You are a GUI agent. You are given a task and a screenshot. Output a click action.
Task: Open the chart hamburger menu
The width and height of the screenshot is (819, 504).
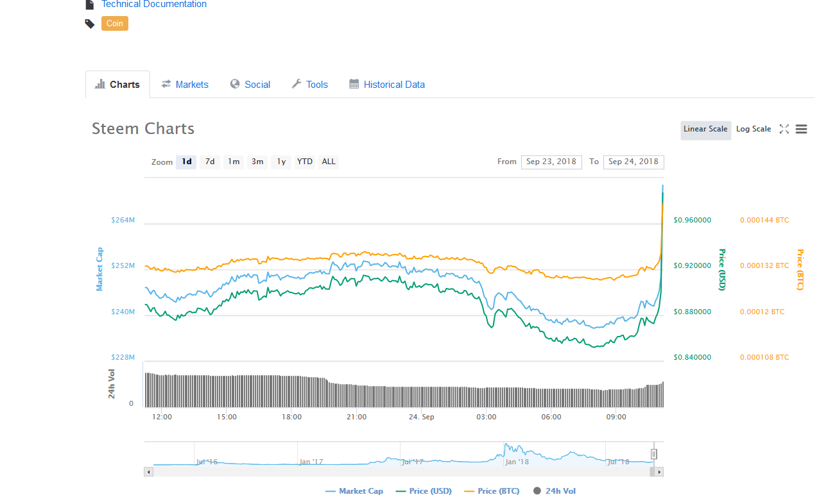coord(801,130)
